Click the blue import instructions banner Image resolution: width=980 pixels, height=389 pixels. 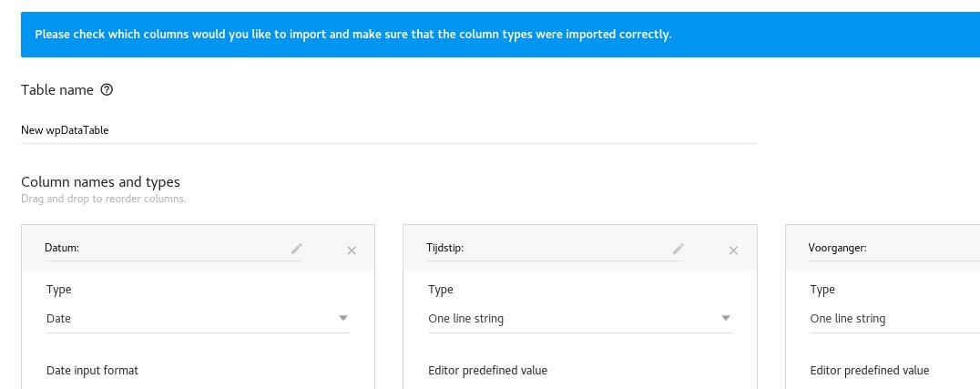tap(500, 35)
